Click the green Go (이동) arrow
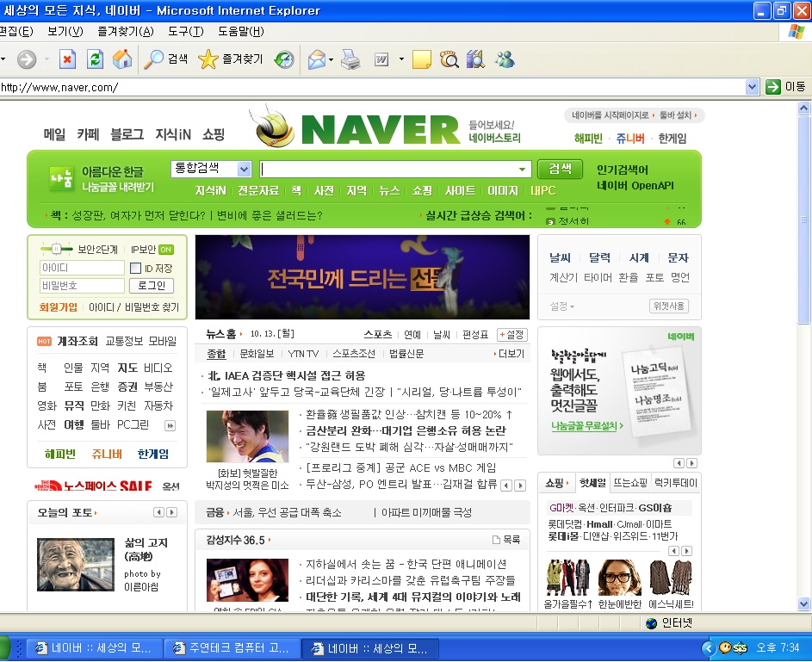 pos(772,87)
